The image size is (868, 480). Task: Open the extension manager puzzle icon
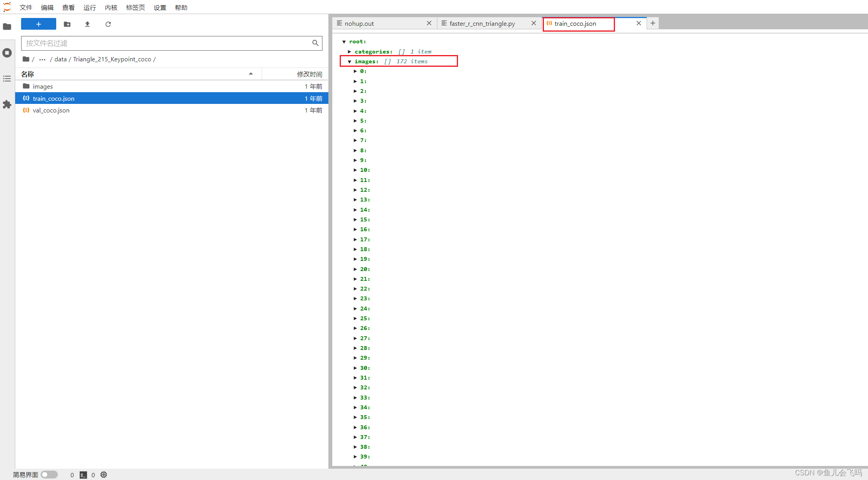(7, 104)
